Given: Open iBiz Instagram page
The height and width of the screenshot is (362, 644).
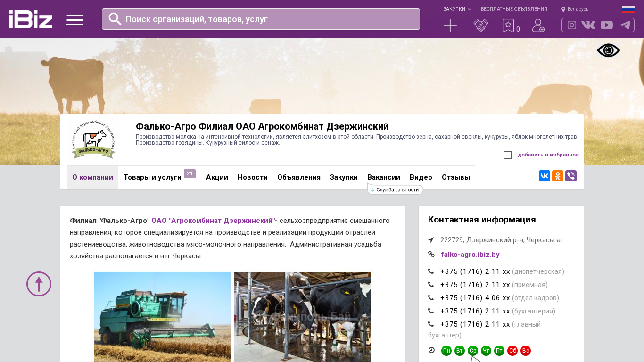Looking at the screenshot, I should point(572,25).
